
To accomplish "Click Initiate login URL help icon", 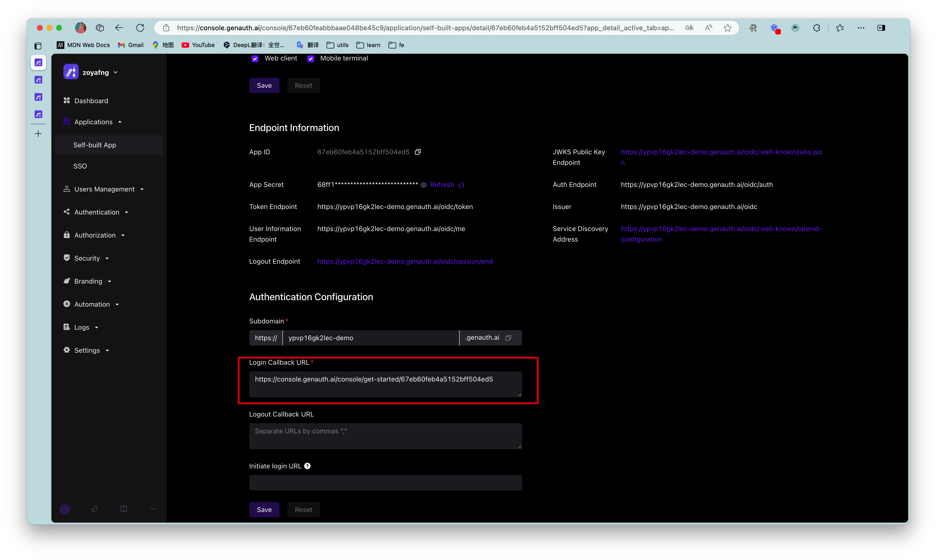I will (x=307, y=466).
